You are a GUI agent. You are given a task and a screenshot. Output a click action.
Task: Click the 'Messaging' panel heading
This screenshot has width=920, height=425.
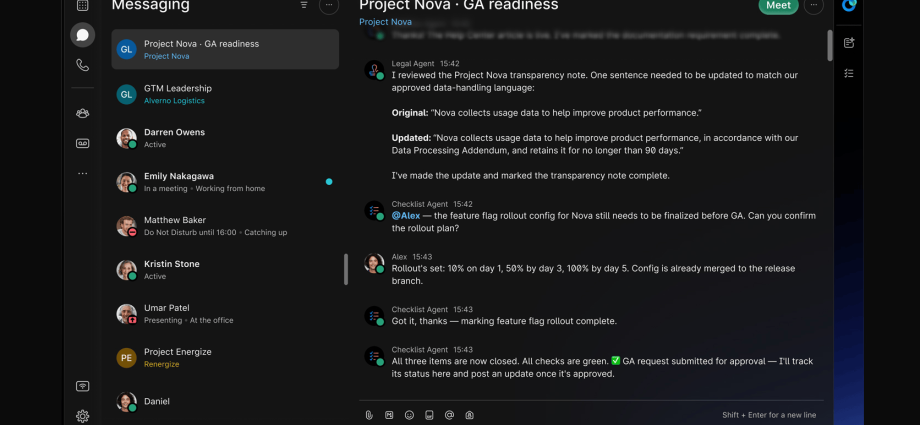pos(150,5)
